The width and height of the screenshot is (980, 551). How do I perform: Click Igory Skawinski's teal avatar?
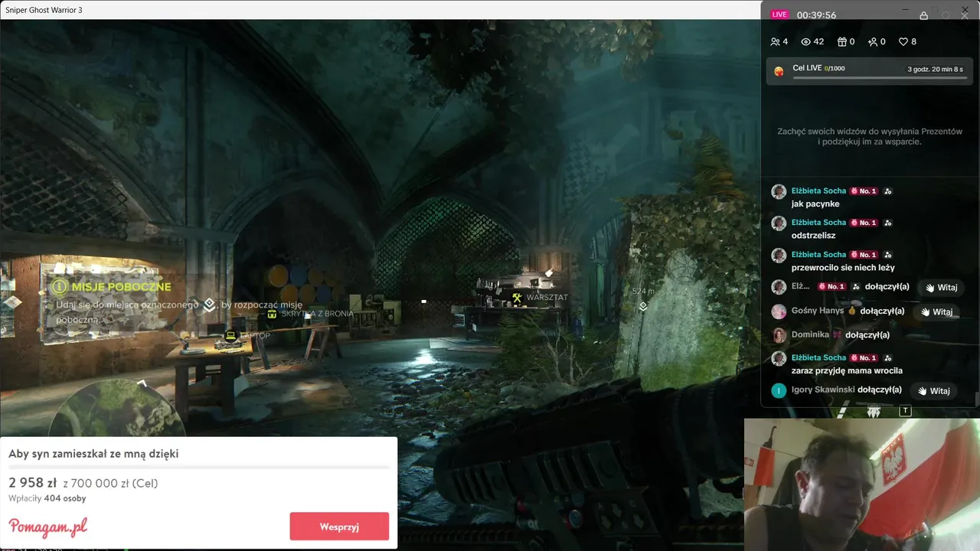pos(779,390)
